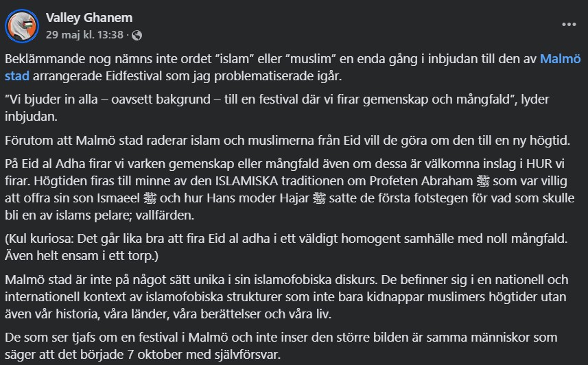Image resolution: width=588 pixels, height=365 pixels.
Task: Click the honorific symbol after "Abraham"
Action: pos(482,181)
